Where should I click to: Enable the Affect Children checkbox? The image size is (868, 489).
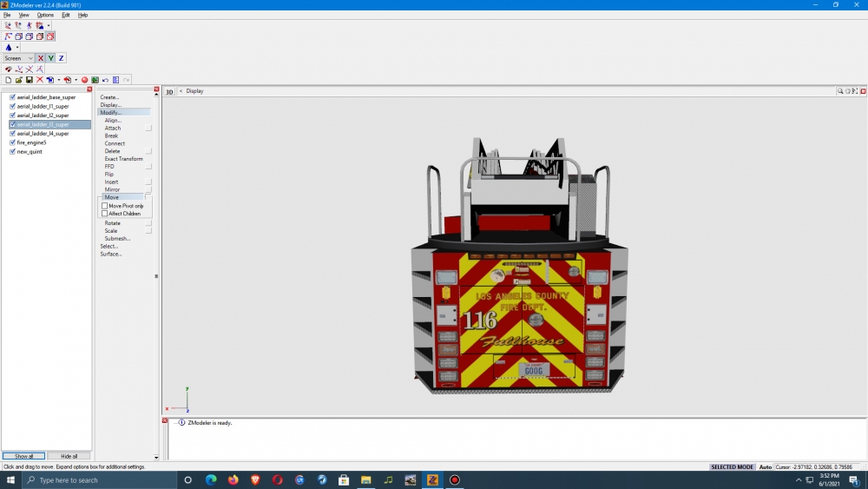[105, 214]
